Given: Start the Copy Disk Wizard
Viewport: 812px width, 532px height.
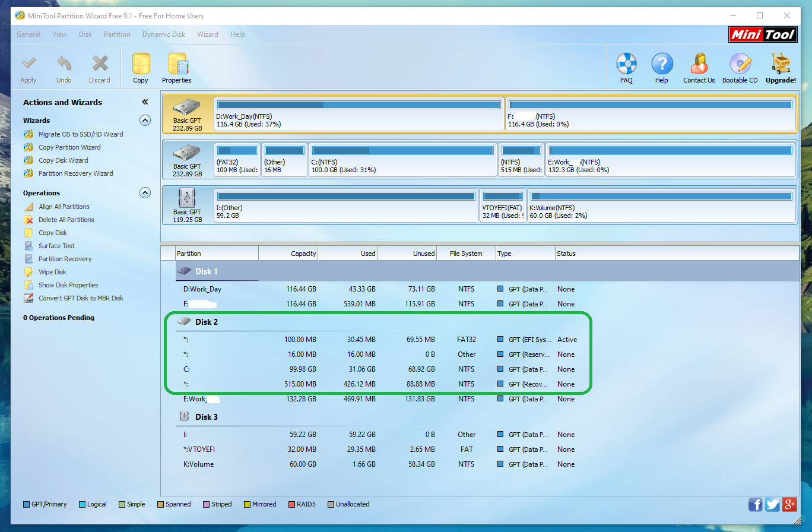Looking at the screenshot, I should point(63,160).
